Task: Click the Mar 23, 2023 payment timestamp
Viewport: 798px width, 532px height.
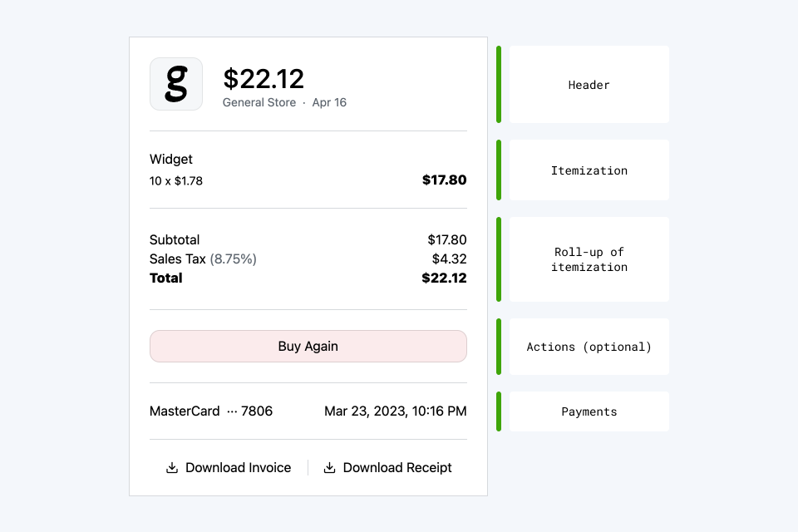Action: [395, 411]
